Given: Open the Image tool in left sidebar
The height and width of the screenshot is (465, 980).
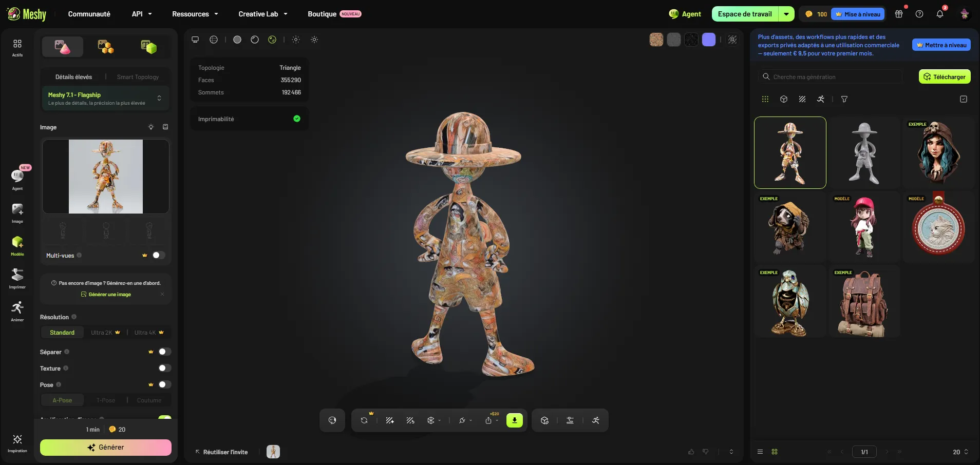Looking at the screenshot, I should click(17, 212).
